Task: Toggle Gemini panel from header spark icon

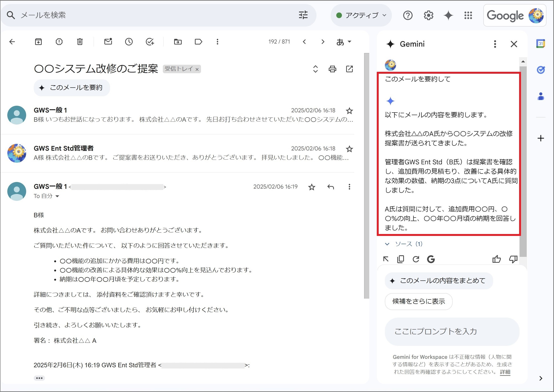Action: 448,16
